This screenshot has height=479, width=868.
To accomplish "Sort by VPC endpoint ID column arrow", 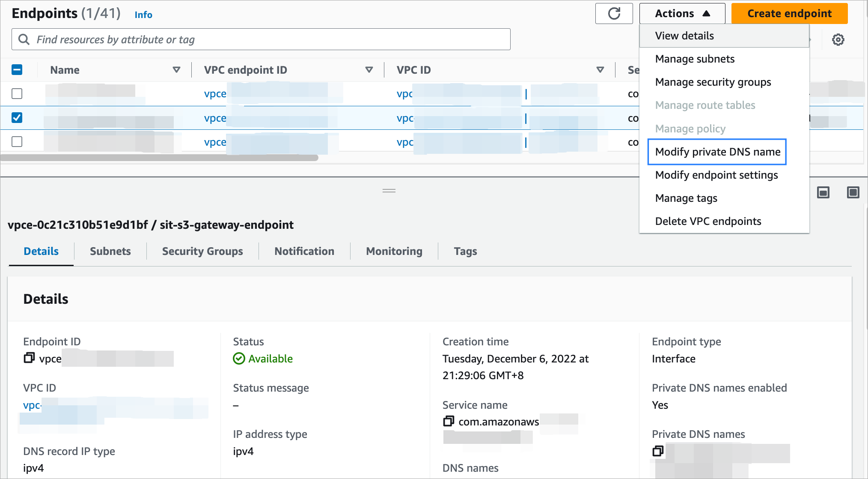I will coord(369,70).
